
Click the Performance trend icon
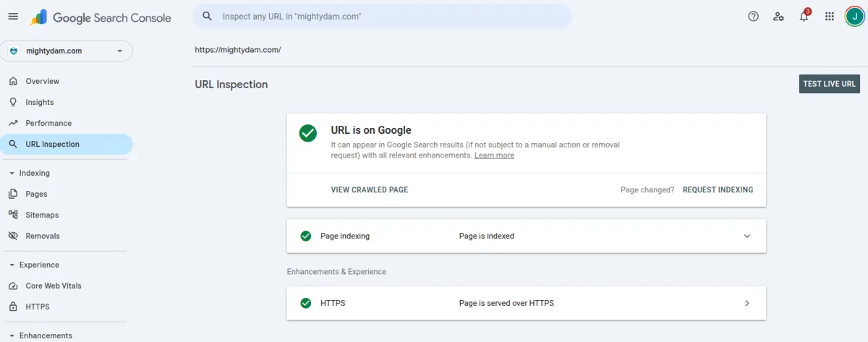tap(13, 123)
